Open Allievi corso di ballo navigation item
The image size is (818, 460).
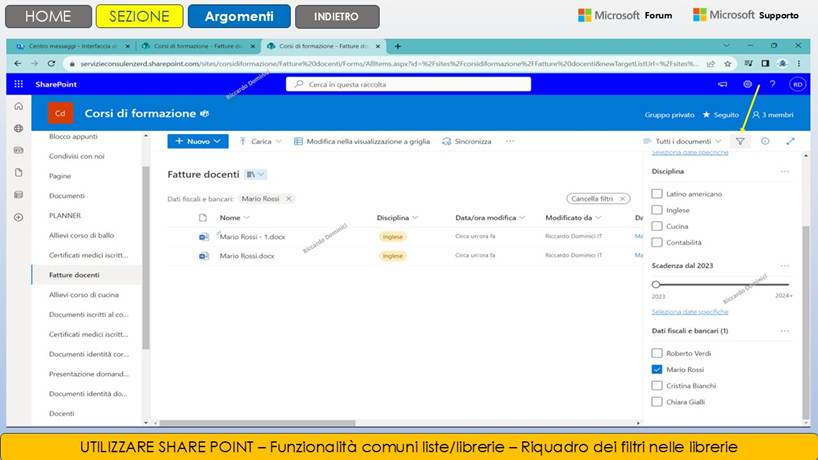click(81, 235)
